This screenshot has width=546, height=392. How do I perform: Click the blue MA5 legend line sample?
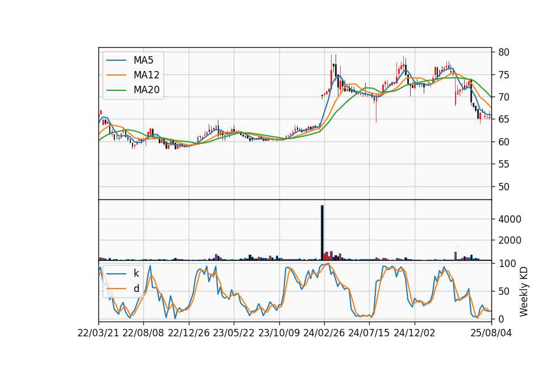tap(116, 60)
